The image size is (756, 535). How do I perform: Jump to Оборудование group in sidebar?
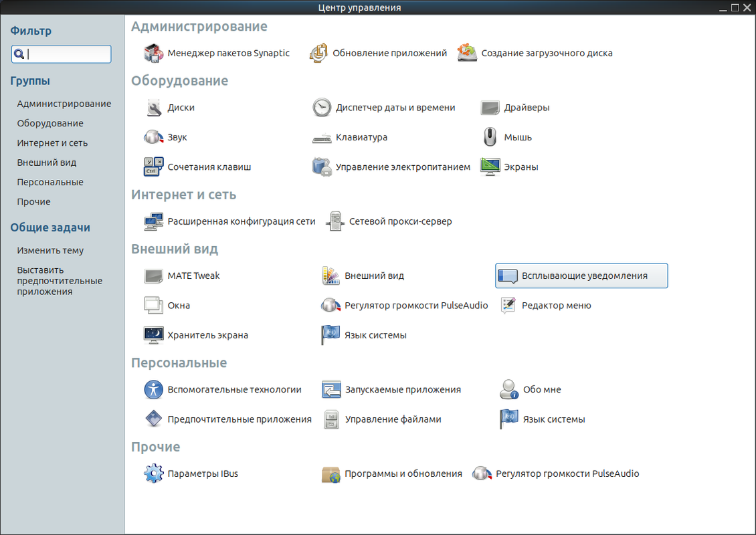point(50,124)
